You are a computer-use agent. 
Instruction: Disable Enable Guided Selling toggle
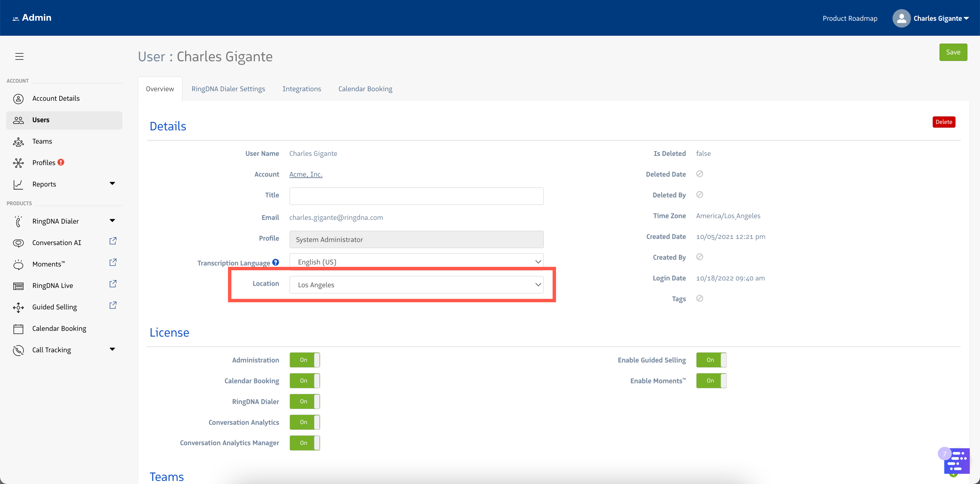(x=711, y=360)
